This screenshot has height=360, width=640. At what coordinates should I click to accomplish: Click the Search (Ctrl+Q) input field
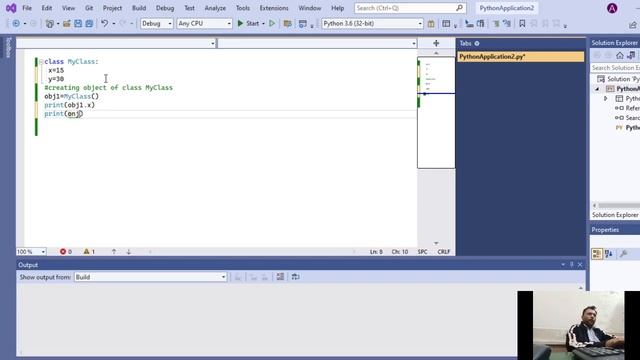click(x=411, y=8)
